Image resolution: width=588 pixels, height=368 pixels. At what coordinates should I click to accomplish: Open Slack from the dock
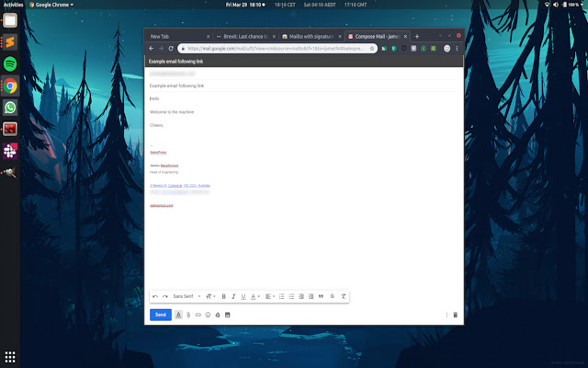pyautogui.click(x=10, y=151)
